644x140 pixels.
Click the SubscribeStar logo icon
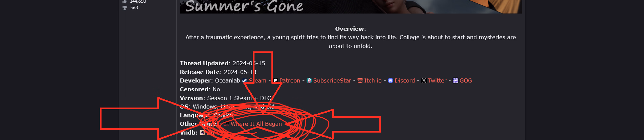[x=309, y=80]
